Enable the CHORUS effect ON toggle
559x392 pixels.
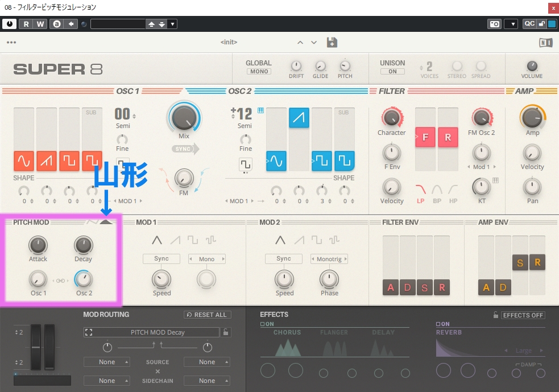point(267,324)
